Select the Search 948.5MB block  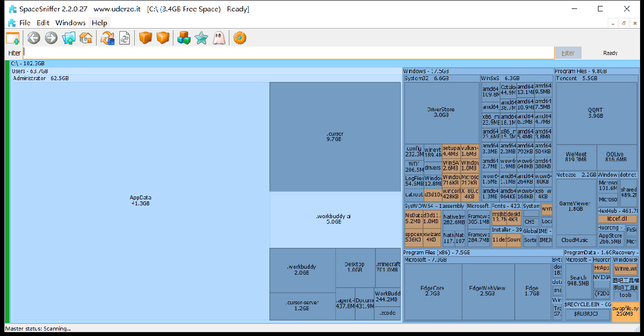[x=578, y=281]
